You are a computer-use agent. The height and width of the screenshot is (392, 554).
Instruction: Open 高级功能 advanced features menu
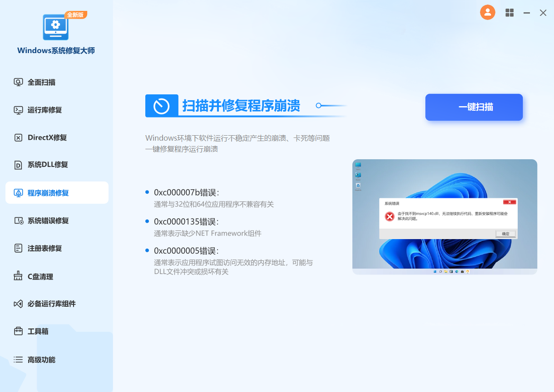click(41, 359)
